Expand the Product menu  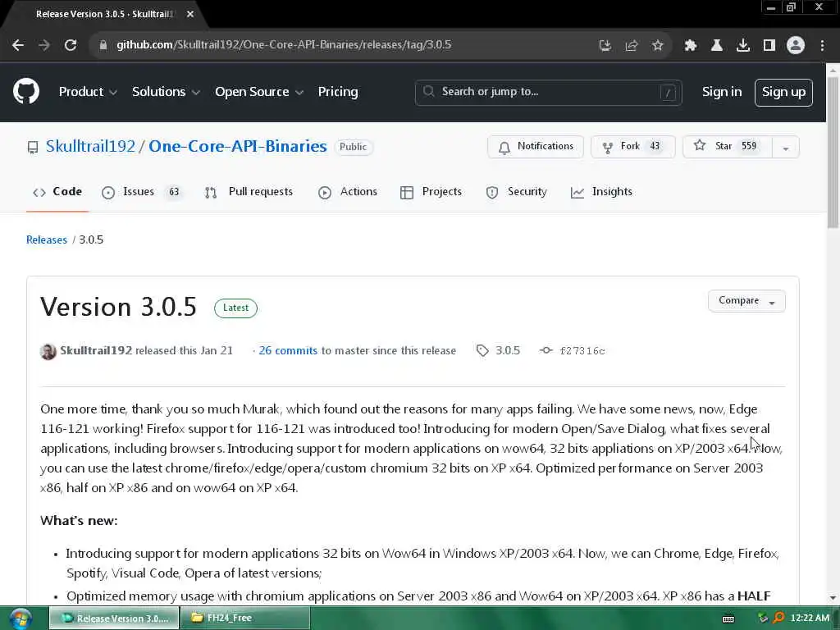click(88, 92)
